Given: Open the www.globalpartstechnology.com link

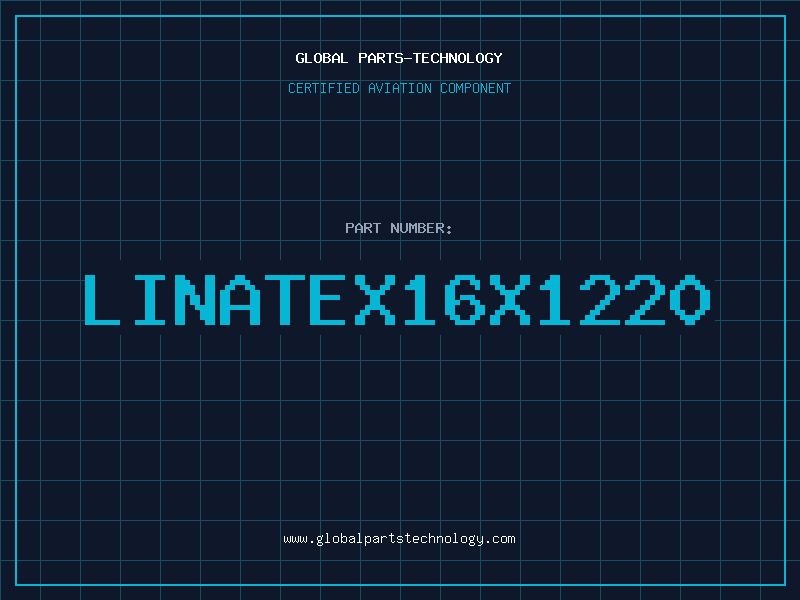Looking at the screenshot, I should point(399,539).
